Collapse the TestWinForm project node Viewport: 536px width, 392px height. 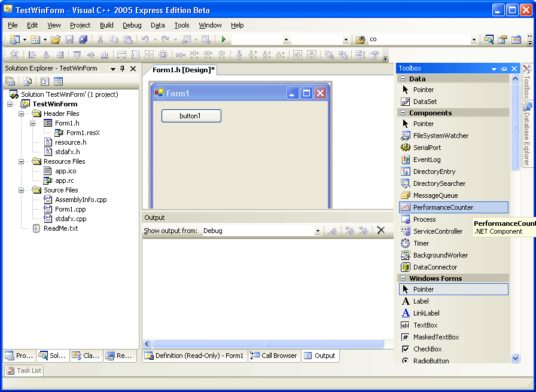(x=10, y=104)
